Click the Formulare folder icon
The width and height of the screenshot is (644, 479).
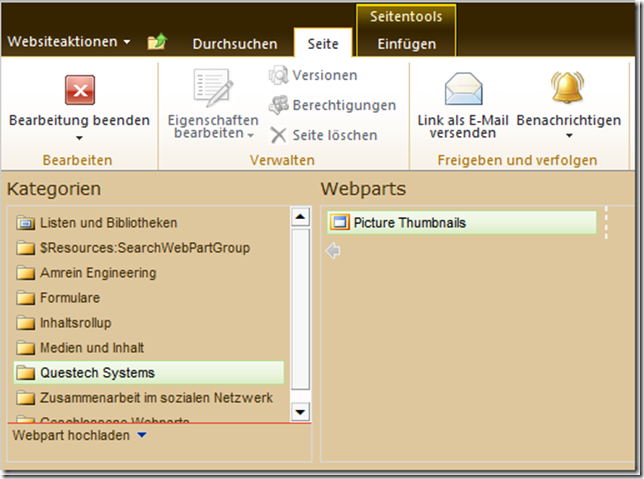pos(25,298)
